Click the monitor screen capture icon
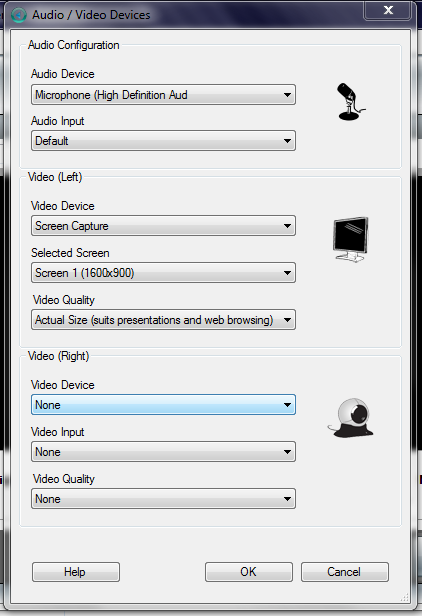The width and height of the screenshot is (422, 616). tap(350, 239)
